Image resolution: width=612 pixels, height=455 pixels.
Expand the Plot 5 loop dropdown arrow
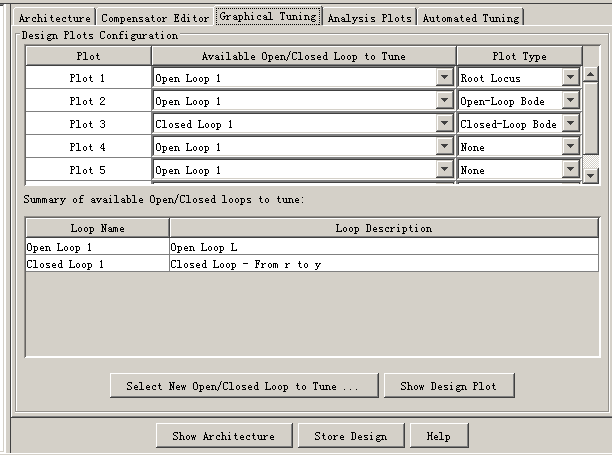[x=444, y=170]
